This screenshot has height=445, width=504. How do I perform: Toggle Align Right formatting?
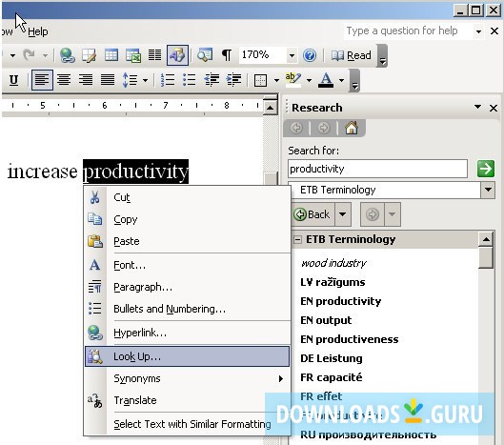(x=86, y=80)
